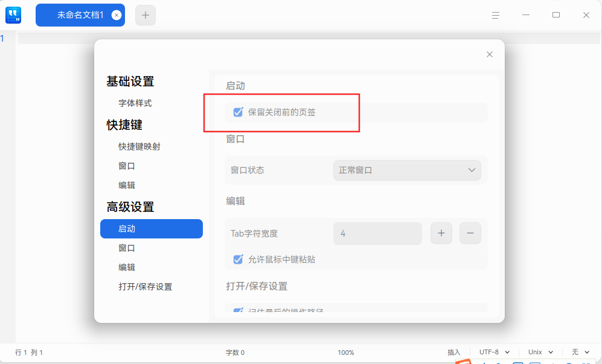Open 窗口 under 快捷键 section
This screenshot has width=602, height=364.
(127, 166)
